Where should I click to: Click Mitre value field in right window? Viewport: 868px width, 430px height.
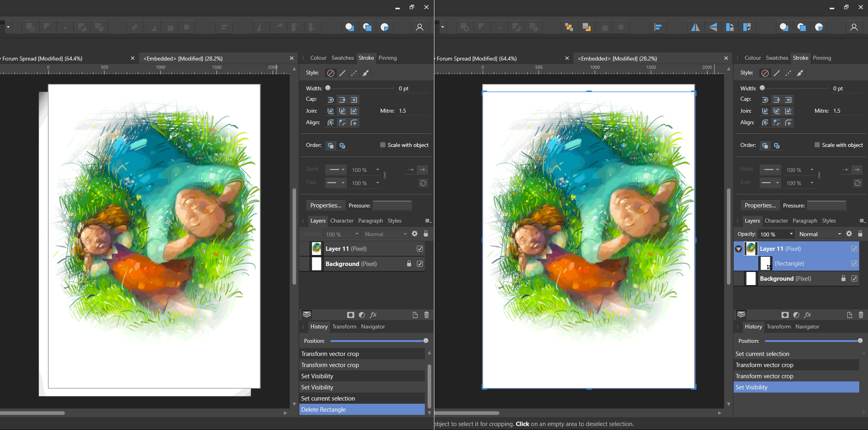pos(848,111)
